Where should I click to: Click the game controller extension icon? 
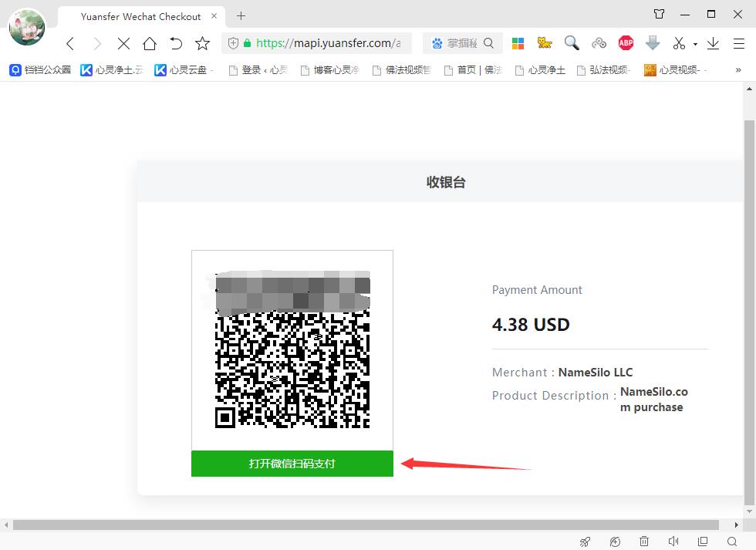click(x=599, y=43)
